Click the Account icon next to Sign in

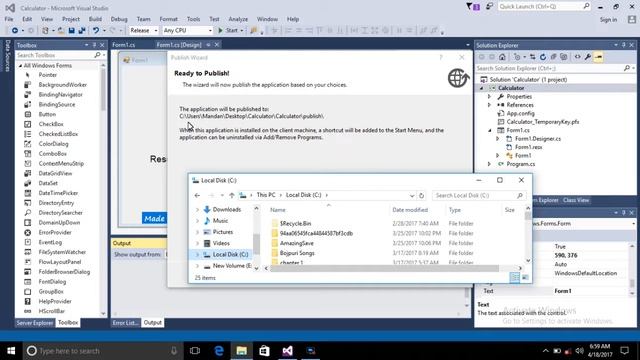coord(632,19)
